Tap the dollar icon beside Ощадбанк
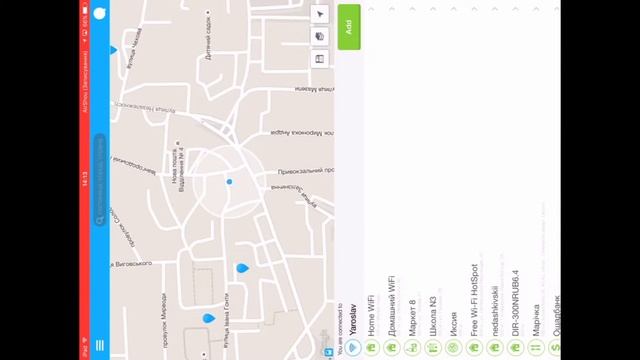Image resolution: width=640 pixels, height=360 pixels. click(x=556, y=348)
